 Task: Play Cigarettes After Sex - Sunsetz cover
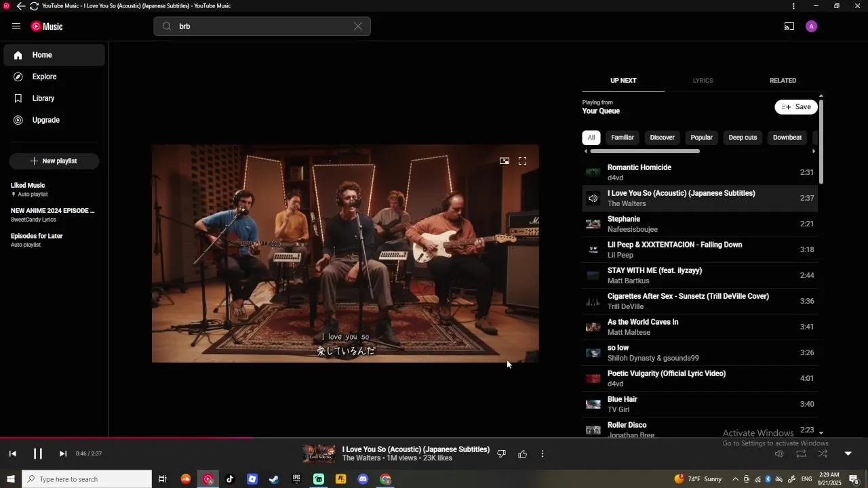[700, 301]
